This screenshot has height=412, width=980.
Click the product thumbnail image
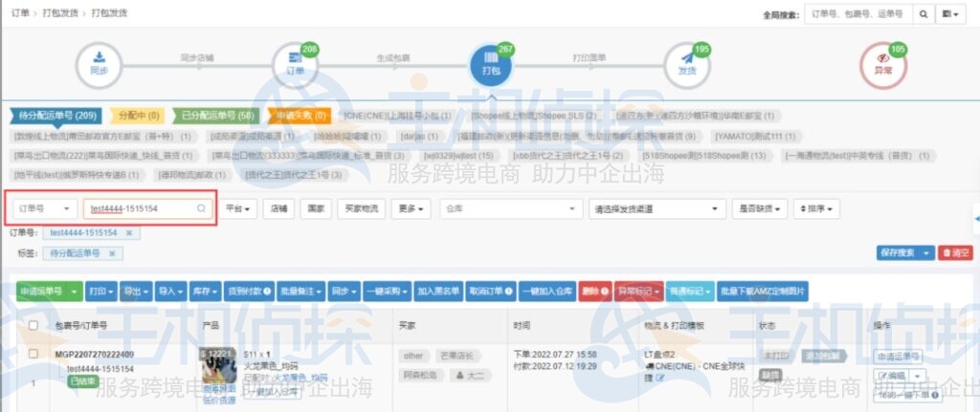(x=219, y=366)
